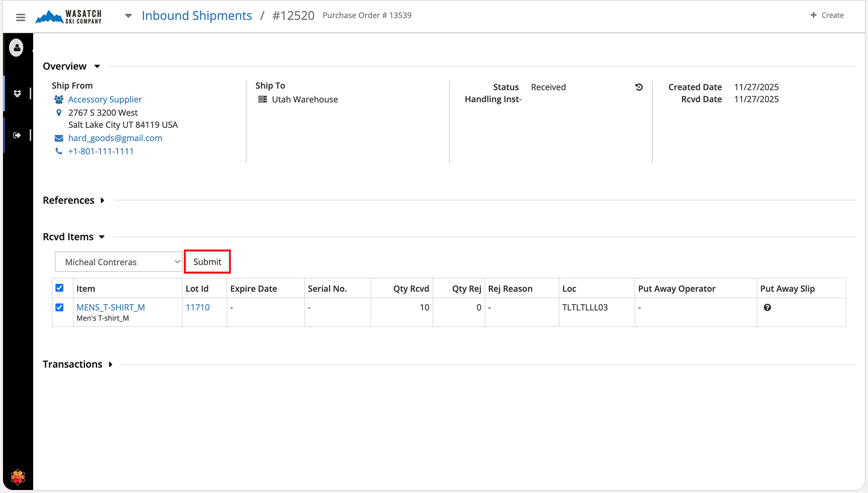Open the Accessory Supplier link
Image resolution: width=868 pixels, height=493 pixels.
click(105, 99)
